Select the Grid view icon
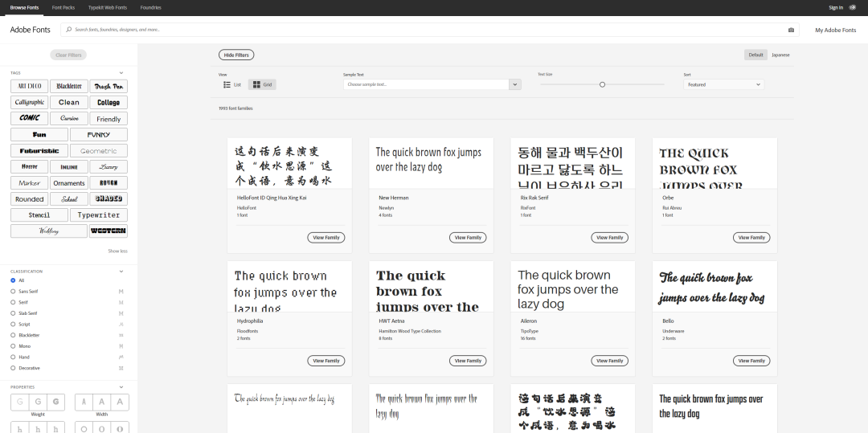Viewport: 868px width, 433px height. [x=262, y=84]
